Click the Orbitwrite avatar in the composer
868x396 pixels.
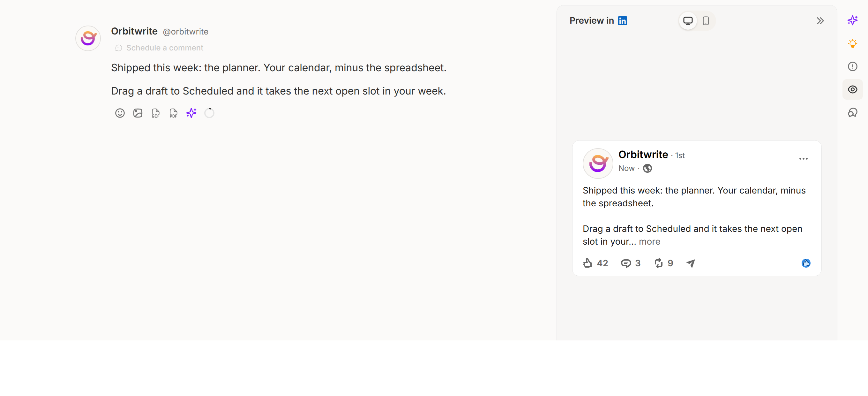88,38
